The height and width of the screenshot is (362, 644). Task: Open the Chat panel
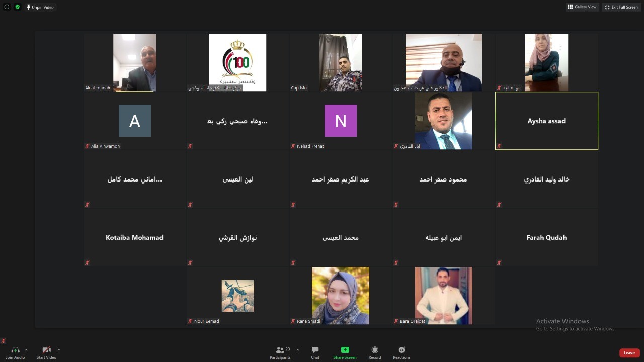point(315,352)
